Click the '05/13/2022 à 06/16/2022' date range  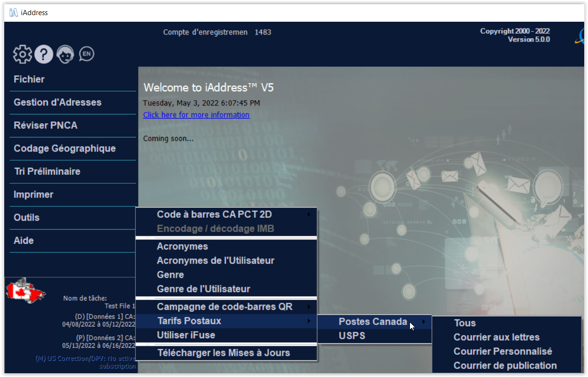point(99,345)
